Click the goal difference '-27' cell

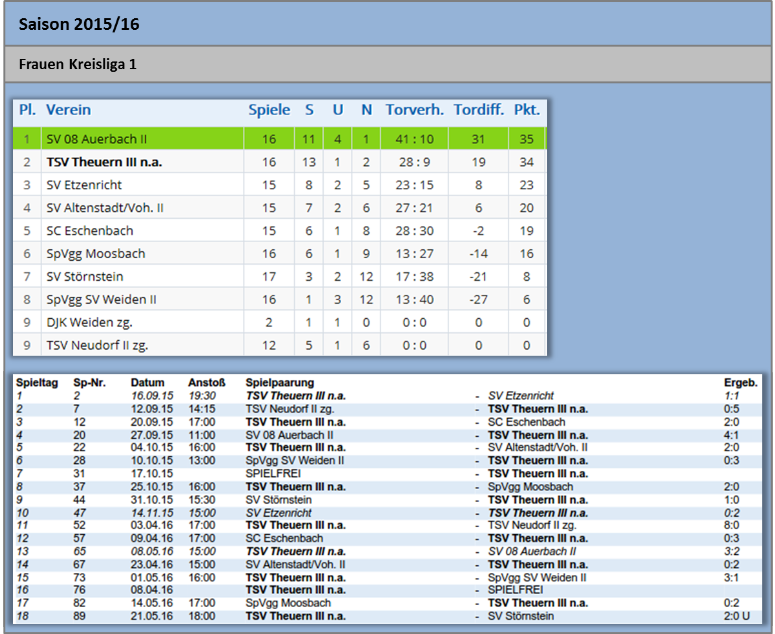[x=478, y=299]
